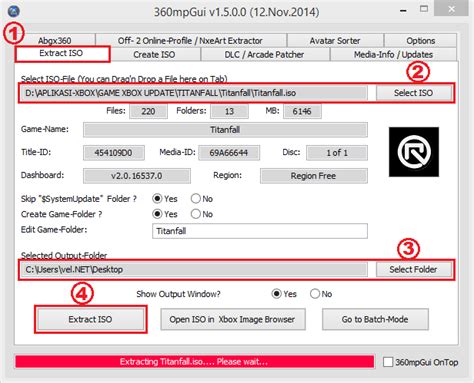Image resolution: width=474 pixels, height=383 pixels.
Task: Open the DLC / Arcade Patcher tab
Action: (264, 54)
